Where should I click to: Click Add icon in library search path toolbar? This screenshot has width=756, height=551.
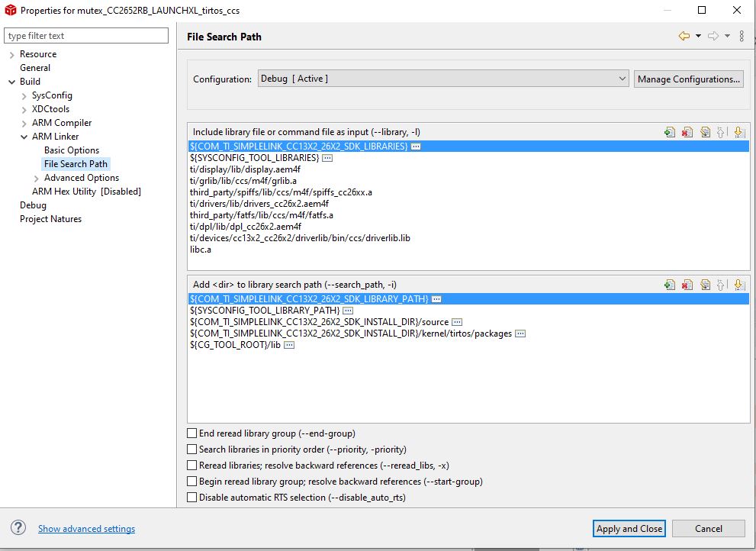pos(670,285)
